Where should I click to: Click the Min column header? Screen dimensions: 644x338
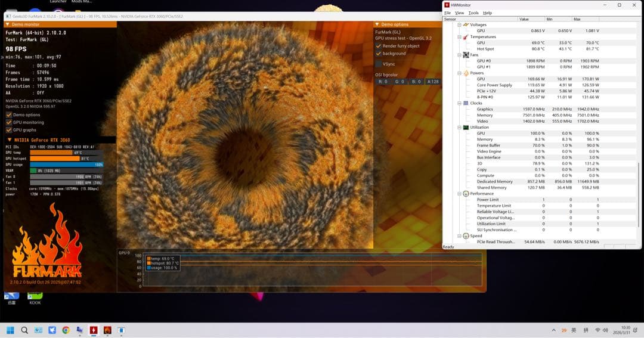tap(558, 19)
